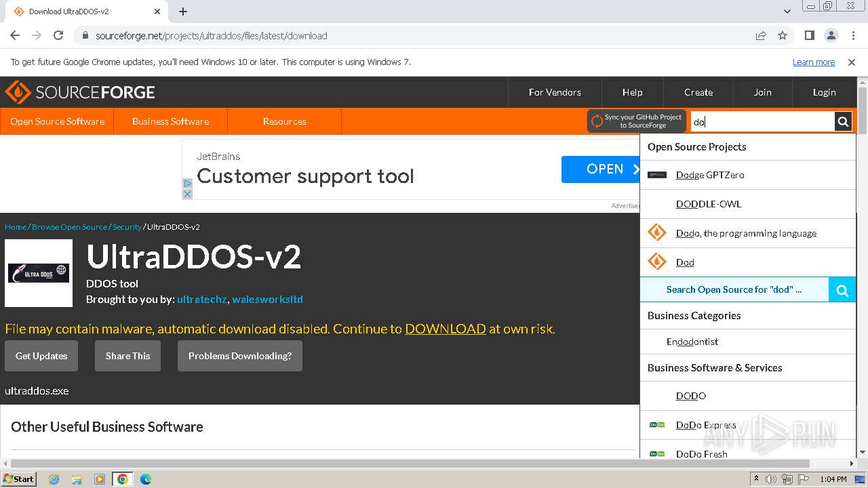Select Dodo, the programming language suggestion
The image size is (868, 488).
point(748,233)
